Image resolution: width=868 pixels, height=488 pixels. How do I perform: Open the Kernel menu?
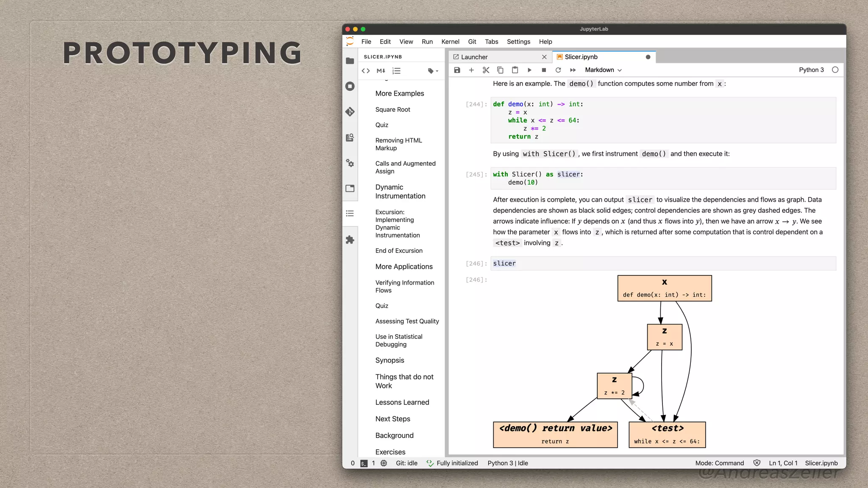[x=450, y=42]
